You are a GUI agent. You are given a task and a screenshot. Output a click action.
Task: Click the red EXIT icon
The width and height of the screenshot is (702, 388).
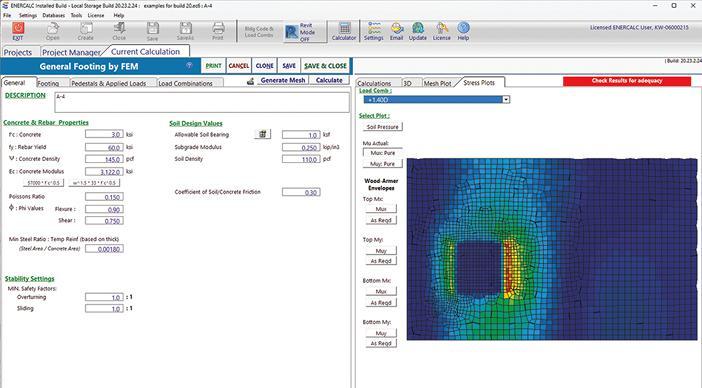point(18,29)
